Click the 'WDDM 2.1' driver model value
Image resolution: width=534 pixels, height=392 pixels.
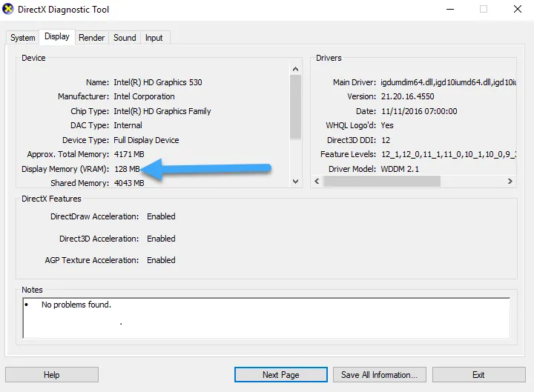[400, 169]
